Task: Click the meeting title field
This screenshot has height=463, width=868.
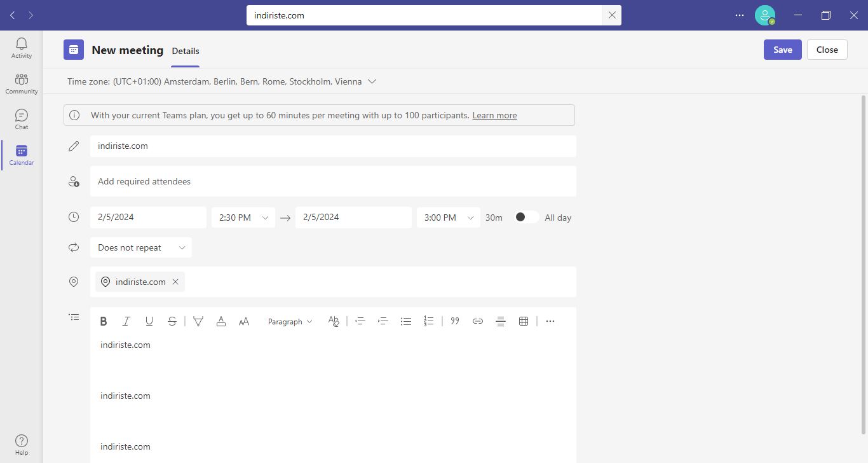Action: click(333, 146)
